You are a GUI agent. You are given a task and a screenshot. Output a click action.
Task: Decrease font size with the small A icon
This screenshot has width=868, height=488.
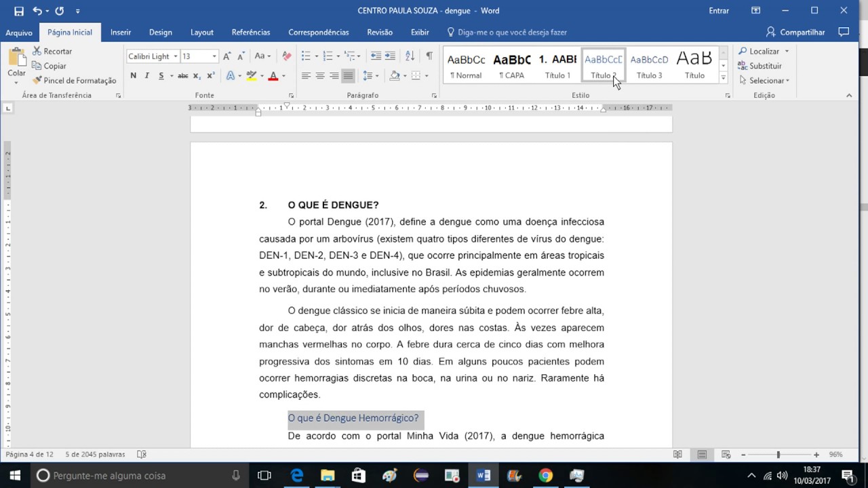point(241,56)
